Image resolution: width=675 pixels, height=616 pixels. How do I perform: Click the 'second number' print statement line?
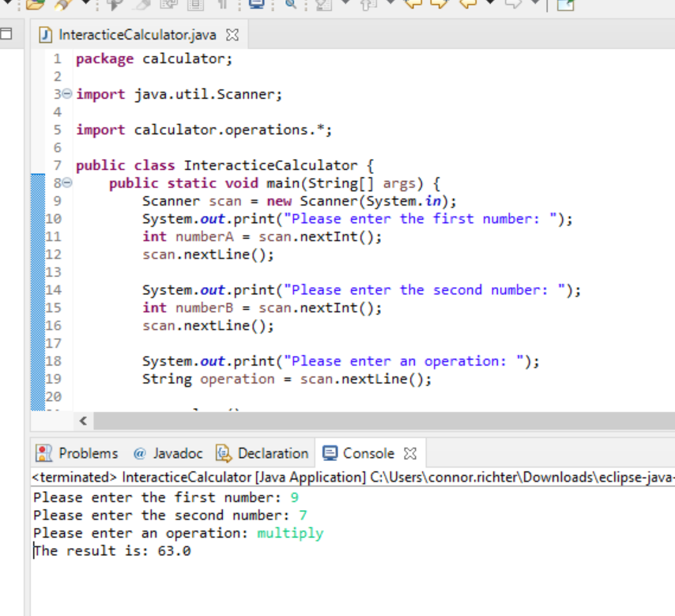click(x=362, y=290)
